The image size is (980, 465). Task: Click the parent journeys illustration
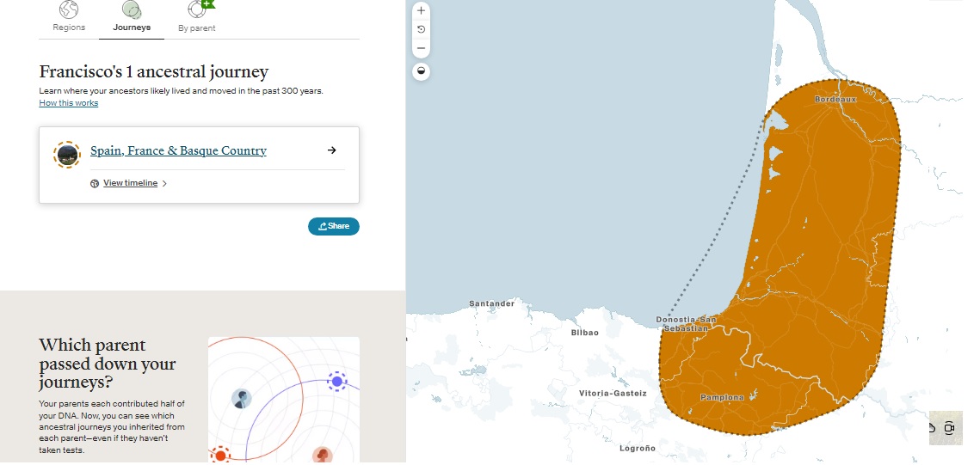[x=284, y=400]
